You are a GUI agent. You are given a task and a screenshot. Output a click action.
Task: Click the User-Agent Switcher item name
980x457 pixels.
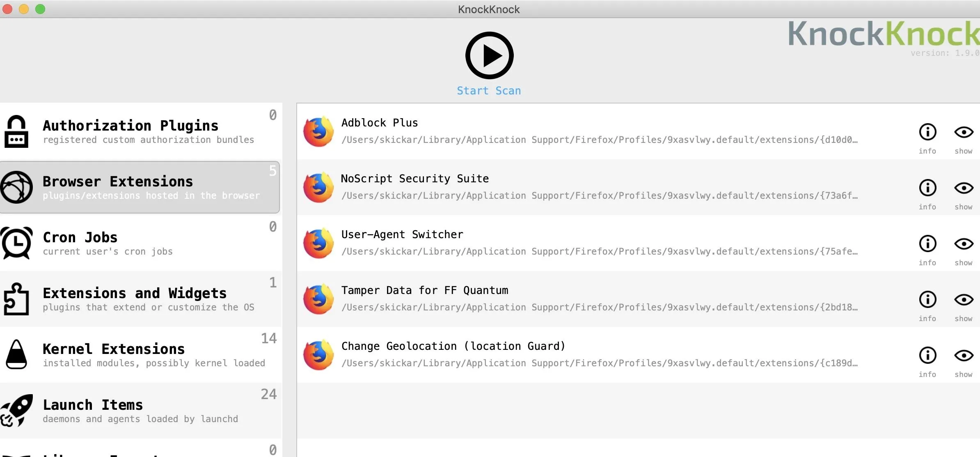click(402, 234)
